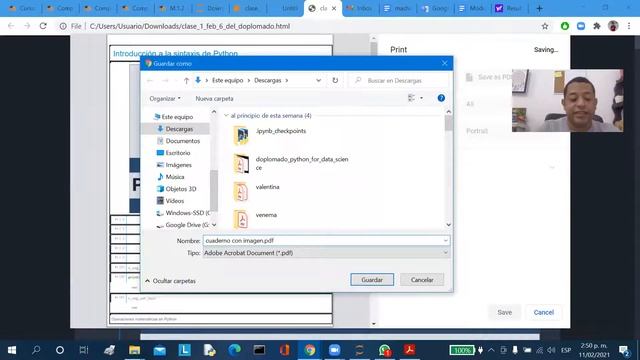Open Windows taskbar search
Viewport: 640px width, 360px height.
pos(36,350)
